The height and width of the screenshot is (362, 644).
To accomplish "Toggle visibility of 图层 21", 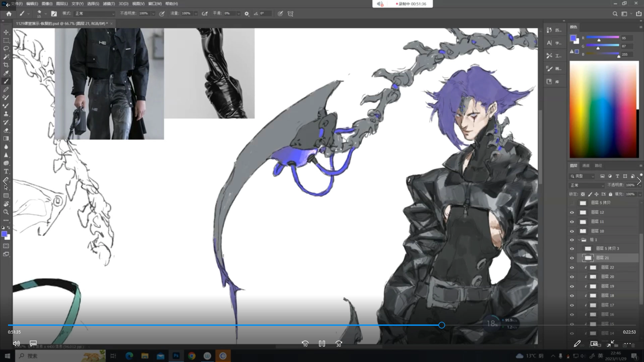I will point(572,258).
